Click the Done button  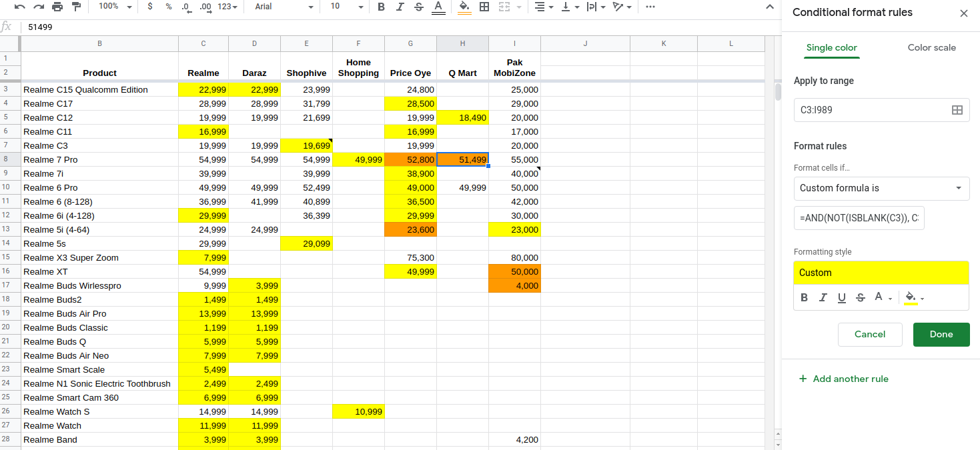941,335
